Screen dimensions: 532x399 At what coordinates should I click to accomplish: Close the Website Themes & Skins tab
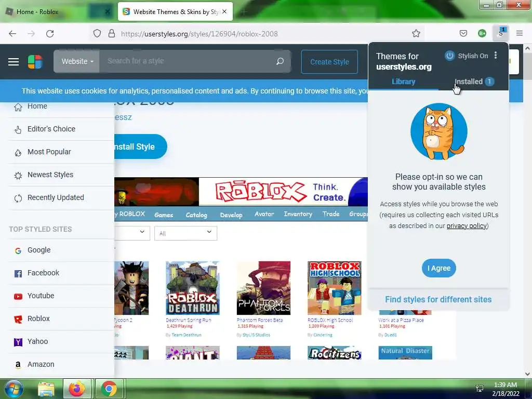pos(224,11)
